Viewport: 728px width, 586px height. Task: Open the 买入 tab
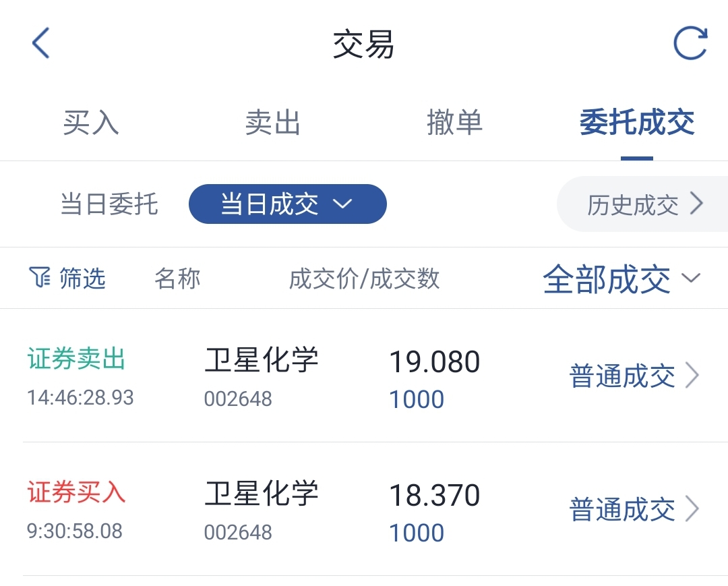coord(91,123)
